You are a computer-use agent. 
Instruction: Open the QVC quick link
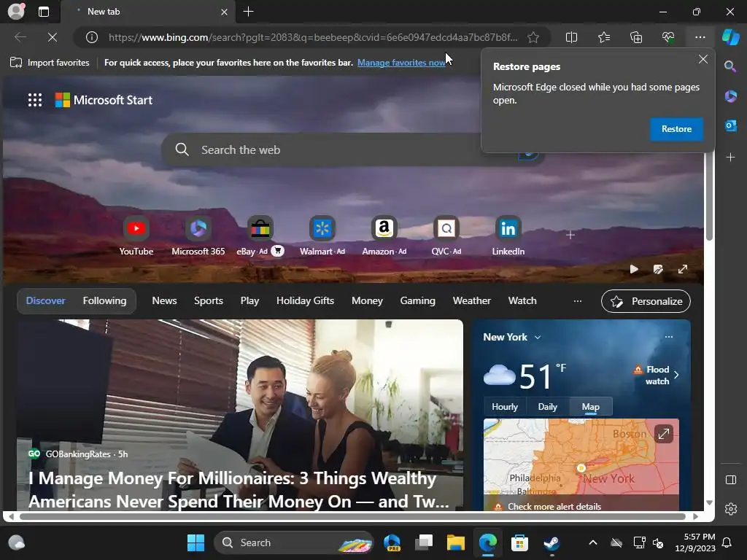tap(446, 236)
